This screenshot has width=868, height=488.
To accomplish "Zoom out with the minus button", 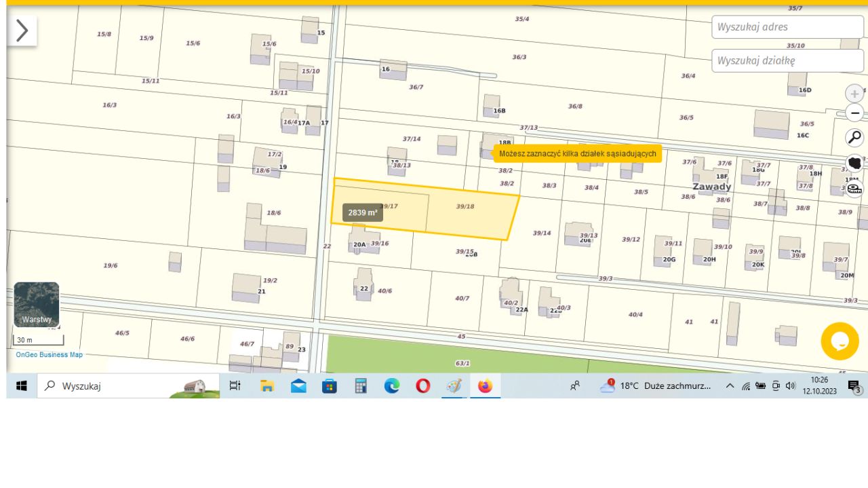I will [854, 113].
